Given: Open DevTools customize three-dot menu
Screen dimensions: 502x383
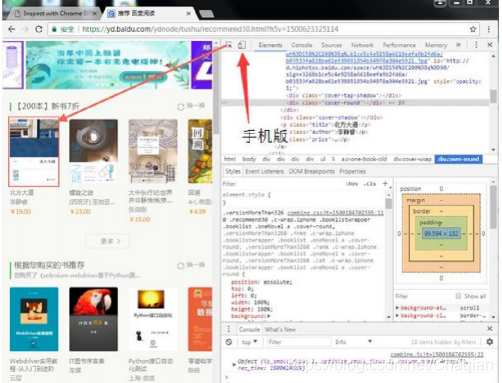Looking at the screenshot, I should pos(476,45).
